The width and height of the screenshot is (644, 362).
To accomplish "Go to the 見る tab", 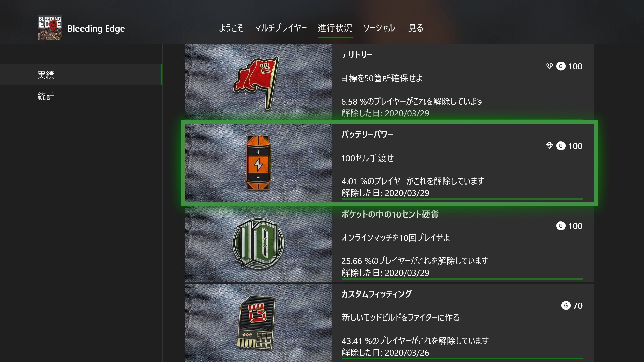I will (x=416, y=28).
